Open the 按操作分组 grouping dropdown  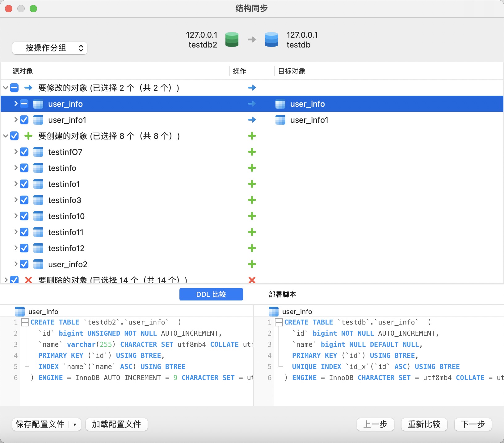click(x=50, y=48)
